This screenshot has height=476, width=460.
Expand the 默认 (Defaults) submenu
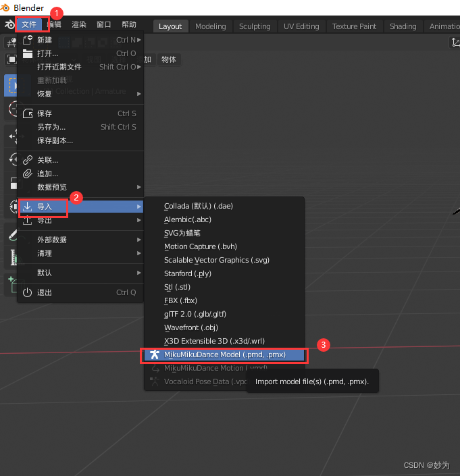pos(80,273)
